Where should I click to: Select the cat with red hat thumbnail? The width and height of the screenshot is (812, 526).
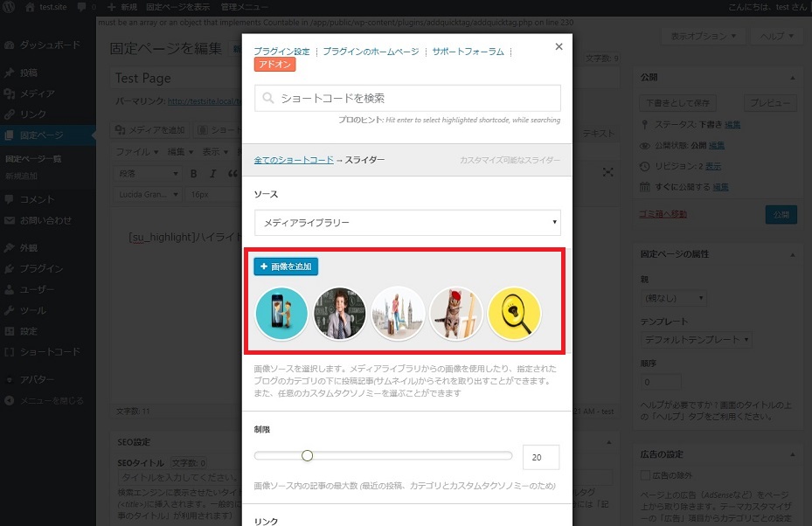(x=456, y=313)
